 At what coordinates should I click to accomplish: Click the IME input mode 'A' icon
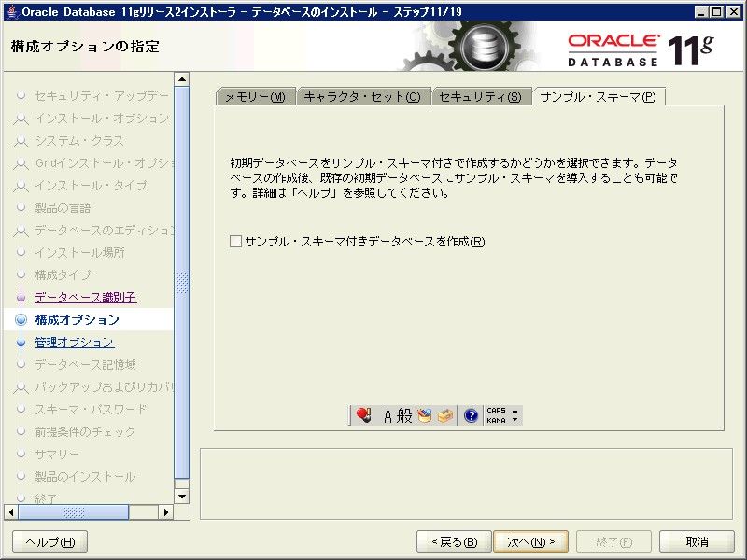388,416
